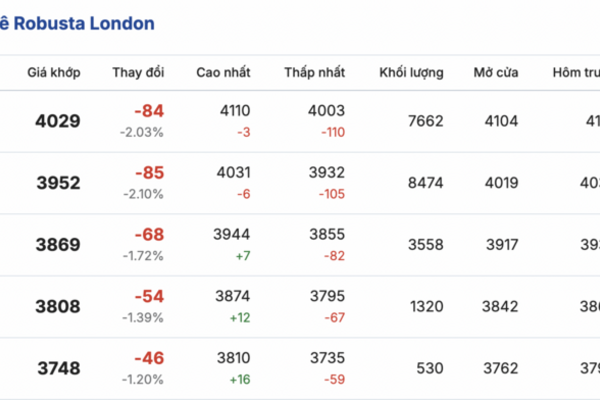
Task: Click the highest price 4110
Action: point(235,111)
